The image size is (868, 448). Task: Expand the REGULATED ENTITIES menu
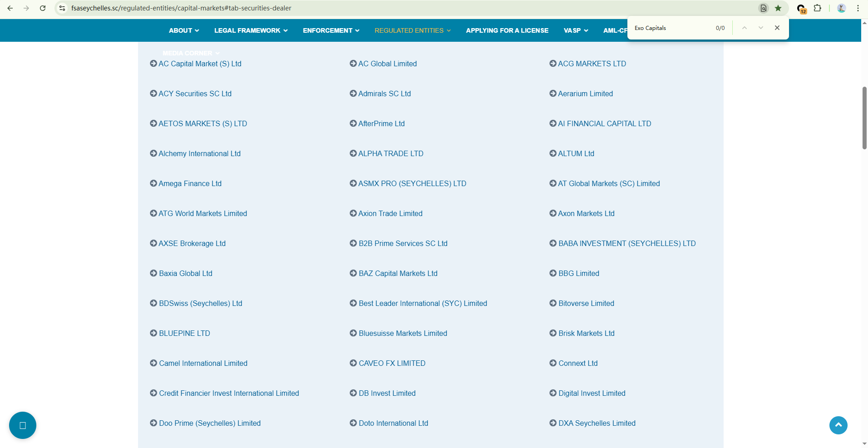[x=413, y=30]
